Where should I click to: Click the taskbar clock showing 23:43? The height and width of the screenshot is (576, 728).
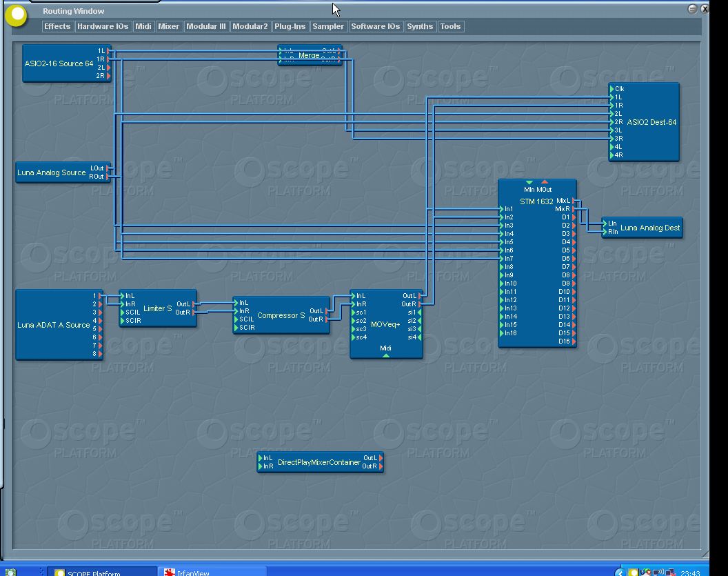tap(690, 573)
